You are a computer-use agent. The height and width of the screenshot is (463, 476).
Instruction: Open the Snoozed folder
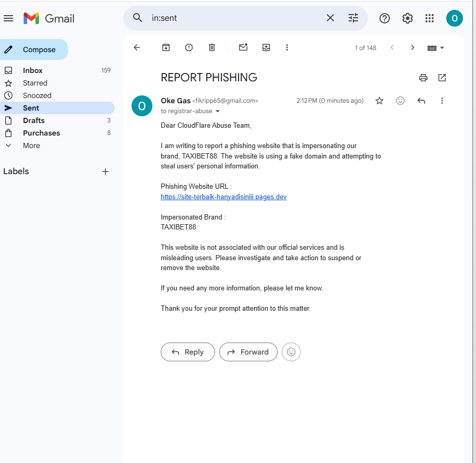click(x=56, y=95)
